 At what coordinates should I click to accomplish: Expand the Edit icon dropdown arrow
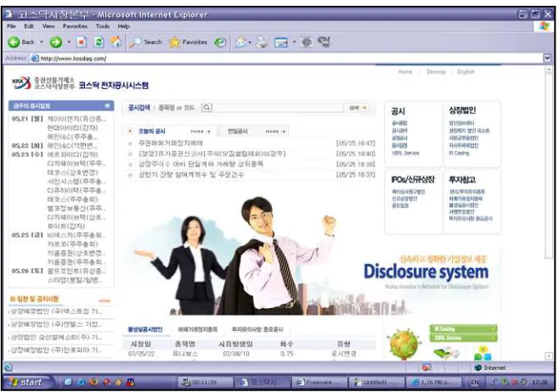pyautogui.click(x=294, y=42)
